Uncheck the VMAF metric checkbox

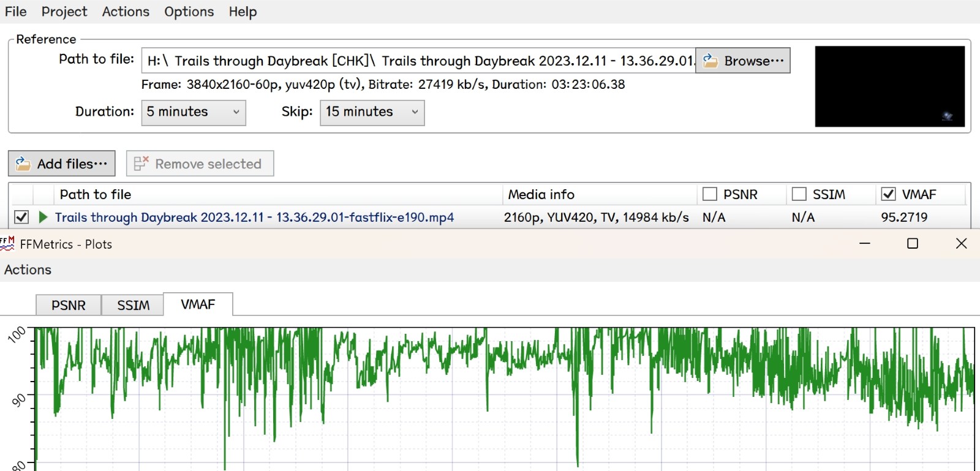pyautogui.click(x=888, y=194)
